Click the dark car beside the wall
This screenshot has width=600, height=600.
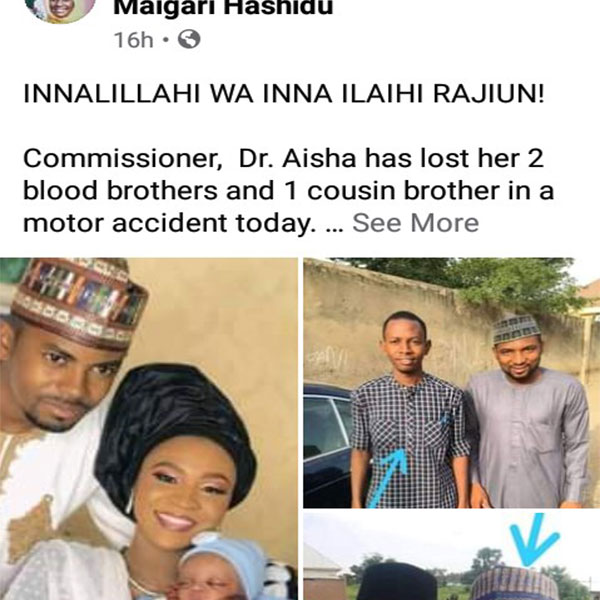[x=328, y=446]
